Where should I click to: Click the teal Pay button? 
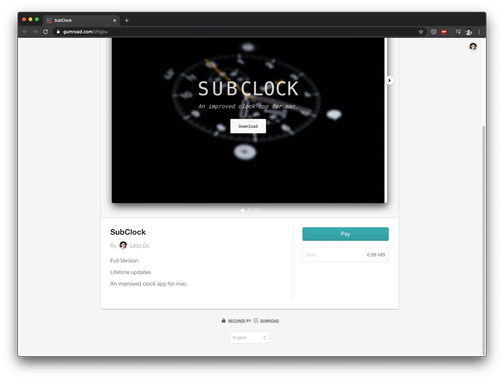[x=345, y=234]
